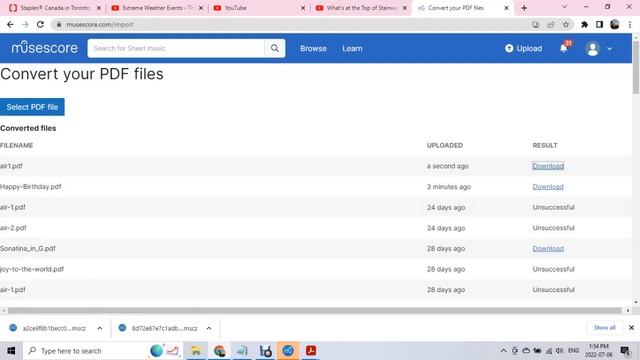Open the Learn menu
The image size is (640, 360).
click(x=352, y=48)
